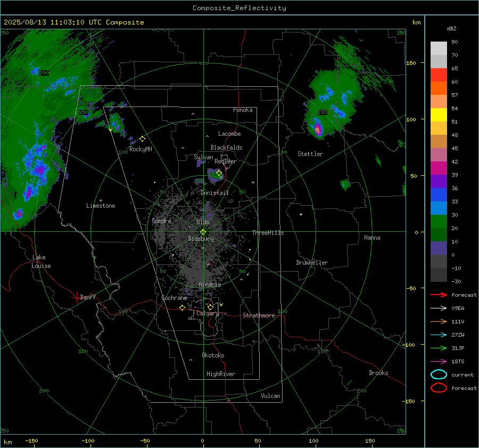Click the Lake Louise label

coord(41,262)
